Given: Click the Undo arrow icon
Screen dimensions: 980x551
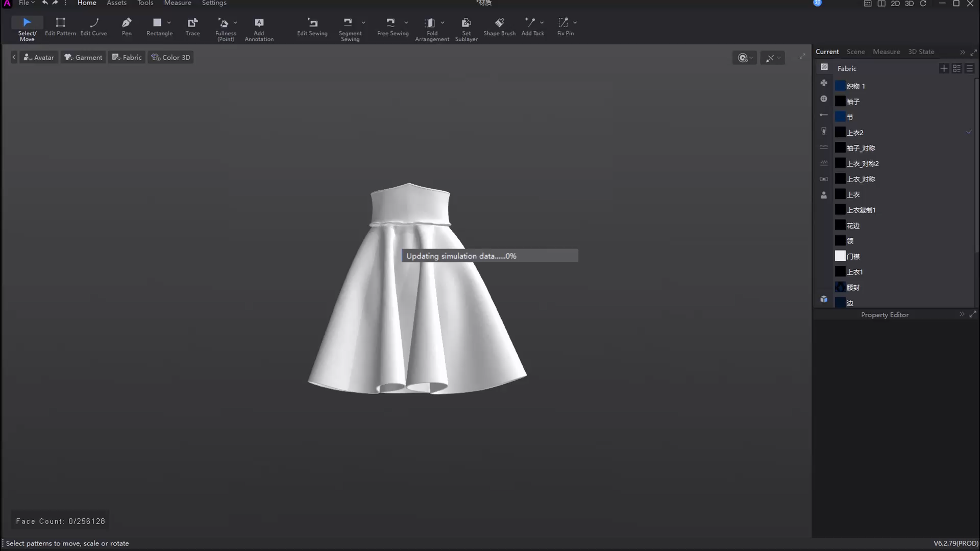Looking at the screenshot, I should 45,3.
